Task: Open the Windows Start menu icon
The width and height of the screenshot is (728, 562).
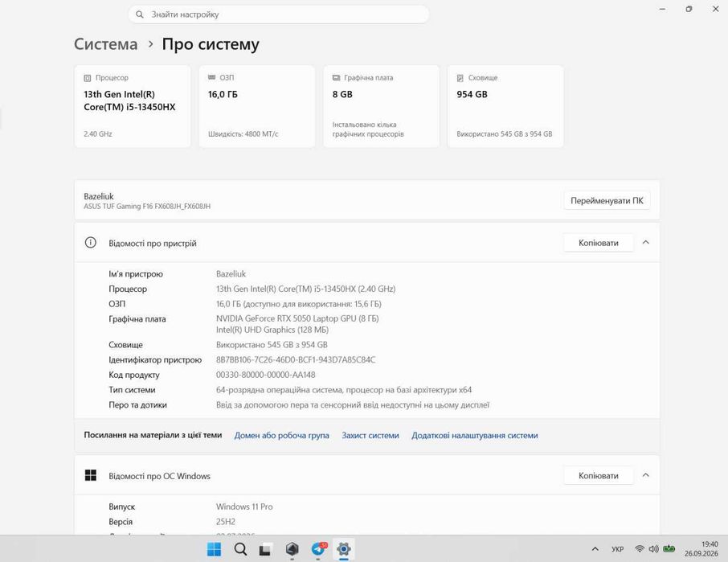Action: pos(214,549)
